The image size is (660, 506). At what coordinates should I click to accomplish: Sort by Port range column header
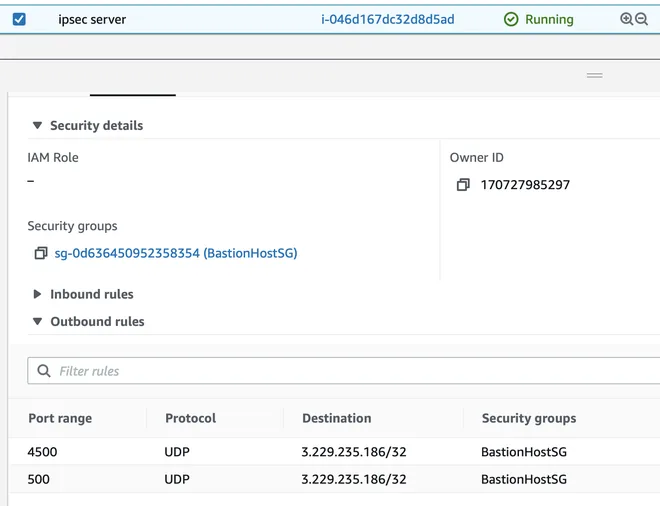pyautogui.click(x=60, y=418)
